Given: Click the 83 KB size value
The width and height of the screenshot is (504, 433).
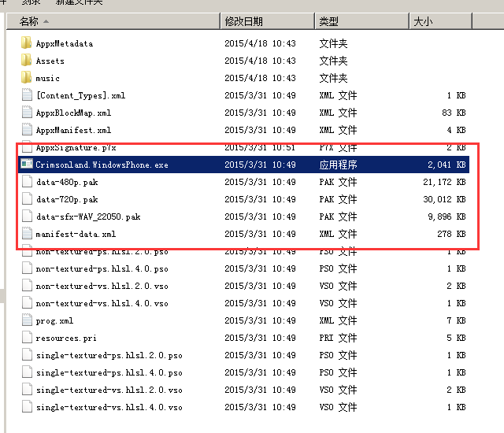Looking at the screenshot, I should 454,113.
